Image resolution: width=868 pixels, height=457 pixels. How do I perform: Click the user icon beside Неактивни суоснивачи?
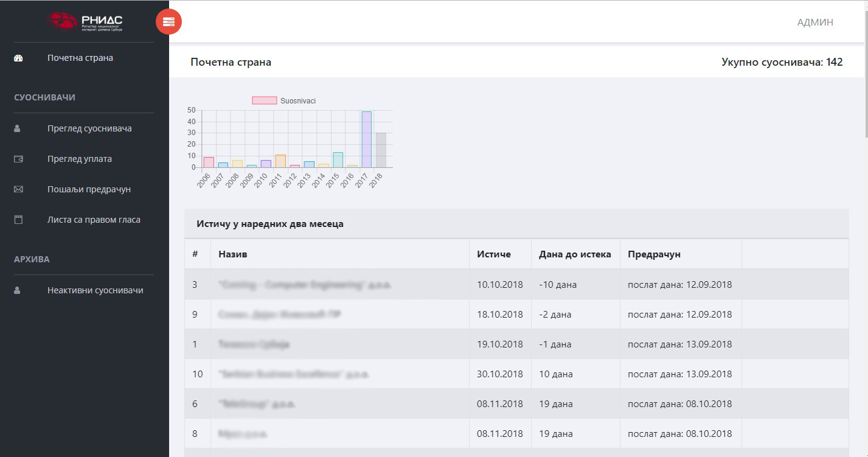click(x=18, y=291)
